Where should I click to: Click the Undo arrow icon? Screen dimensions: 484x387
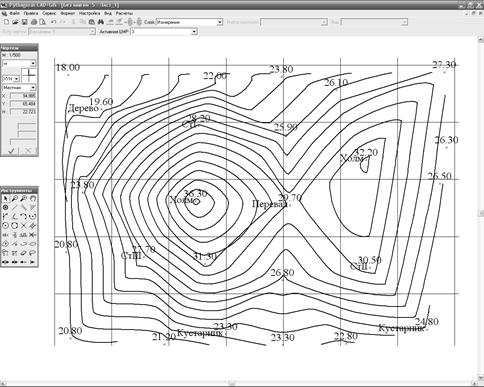[53, 22]
